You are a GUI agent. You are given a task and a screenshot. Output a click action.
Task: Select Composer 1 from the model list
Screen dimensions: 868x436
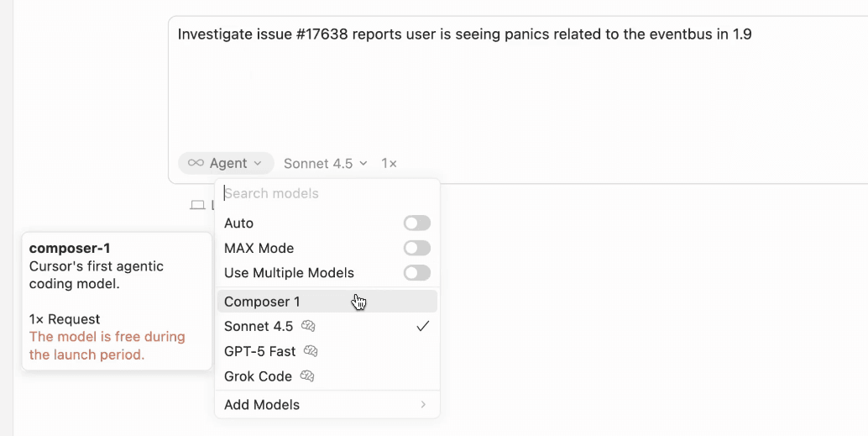[262, 302]
